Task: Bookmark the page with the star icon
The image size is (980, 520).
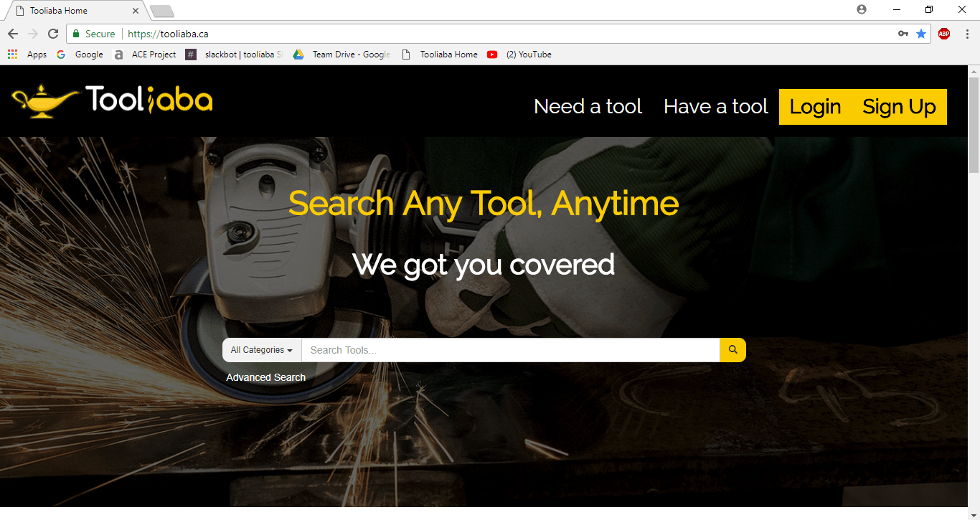Action: click(921, 34)
